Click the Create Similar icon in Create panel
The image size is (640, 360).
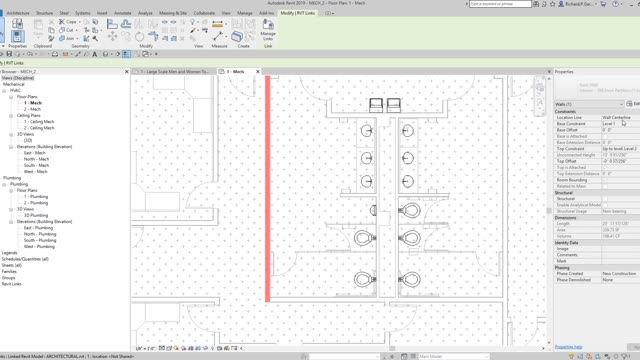click(x=237, y=36)
